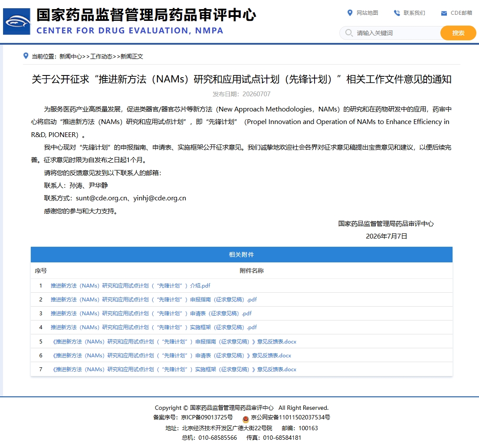This screenshot has width=479, height=448.
Task: Click the email yinhj@cde.org.cn
Action: tap(160, 198)
